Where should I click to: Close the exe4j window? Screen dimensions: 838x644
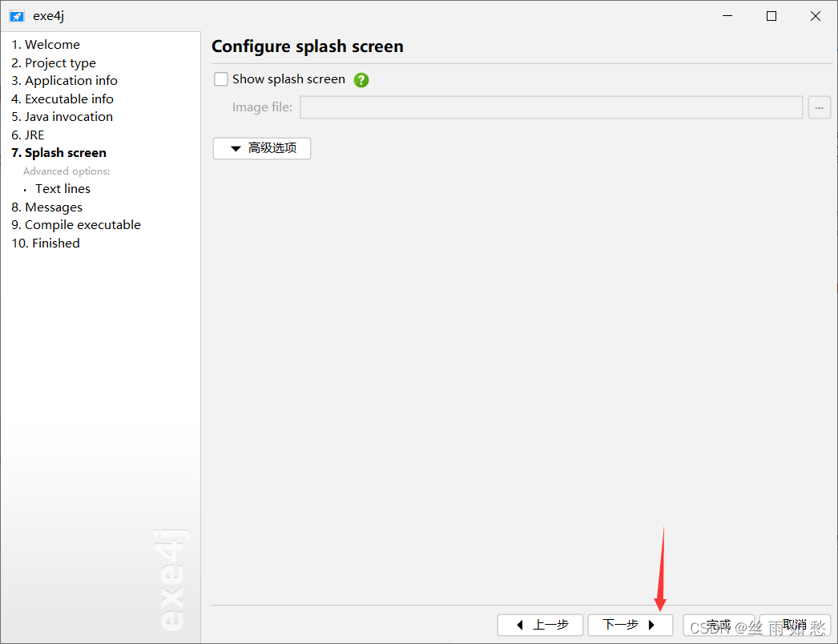point(815,16)
